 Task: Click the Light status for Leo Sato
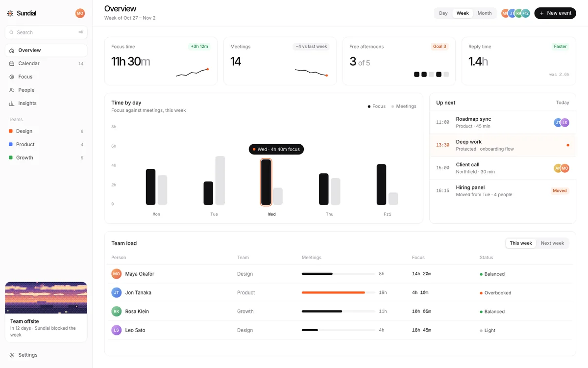coord(488,331)
